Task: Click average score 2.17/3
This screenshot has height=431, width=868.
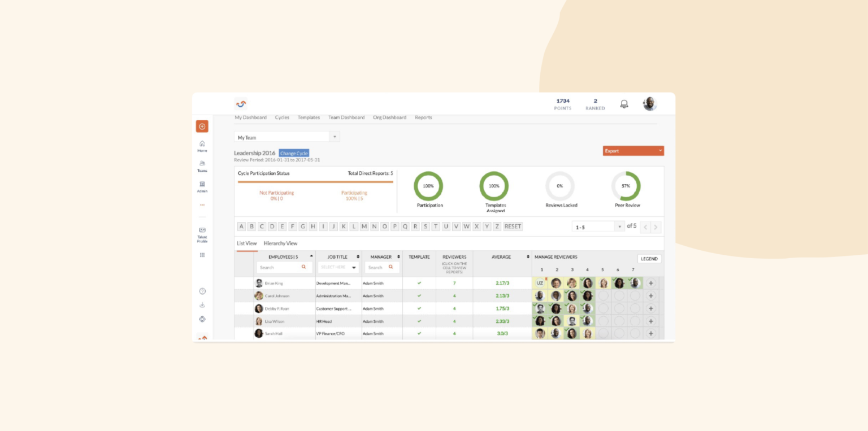Action: pyautogui.click(x=502, y=283)
